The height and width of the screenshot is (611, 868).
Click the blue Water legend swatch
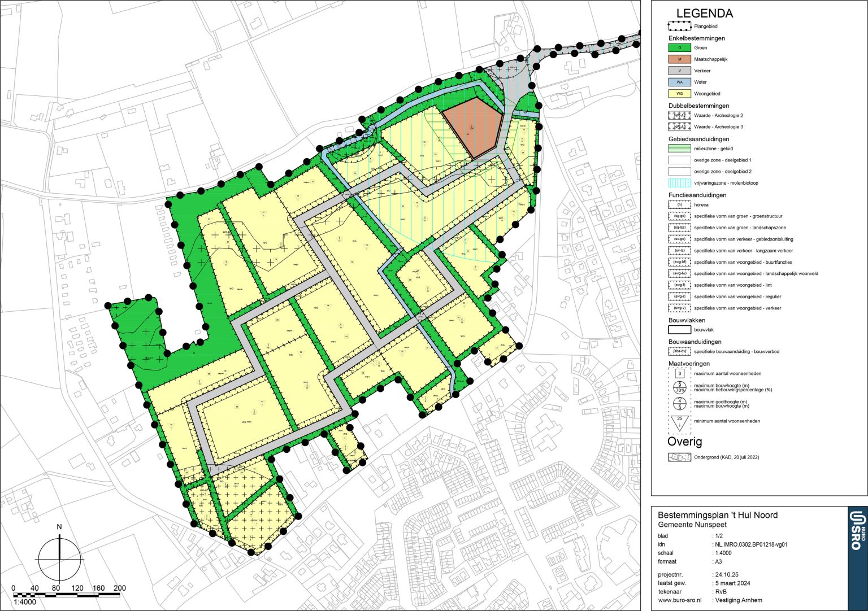(679, 82)
